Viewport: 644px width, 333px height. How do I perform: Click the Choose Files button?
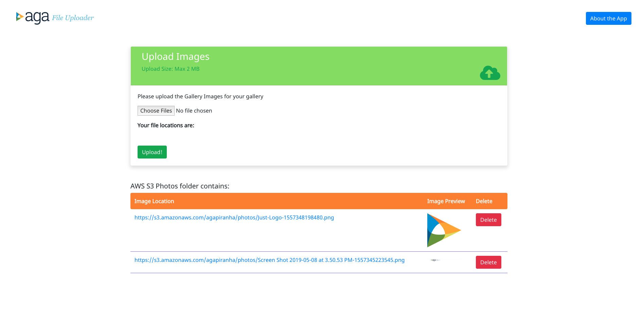click(x=156, y=111)
